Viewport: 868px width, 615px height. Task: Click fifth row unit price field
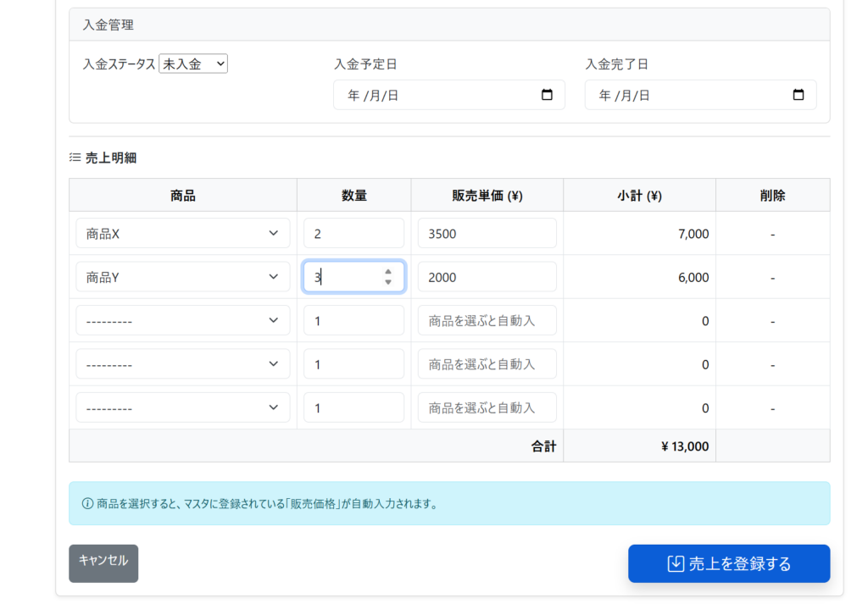coord(487,407)
